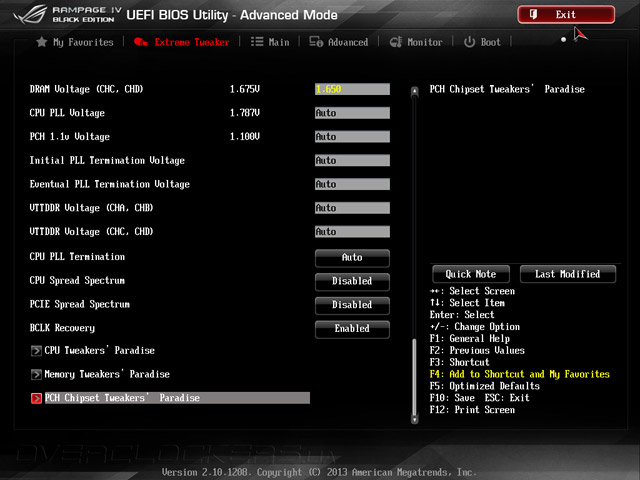This screenshot has height=480, width=640.
Task: Click the settings list scrollbar thumb
Action: tap(415, 376)
